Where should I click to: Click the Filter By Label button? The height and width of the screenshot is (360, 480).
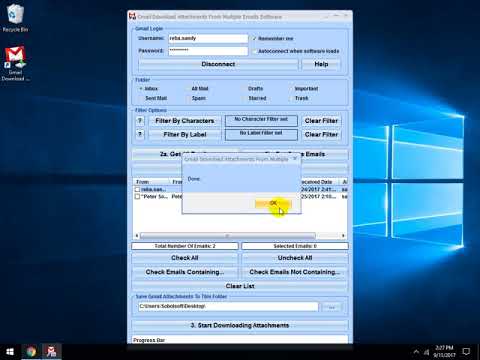point(185,134)
